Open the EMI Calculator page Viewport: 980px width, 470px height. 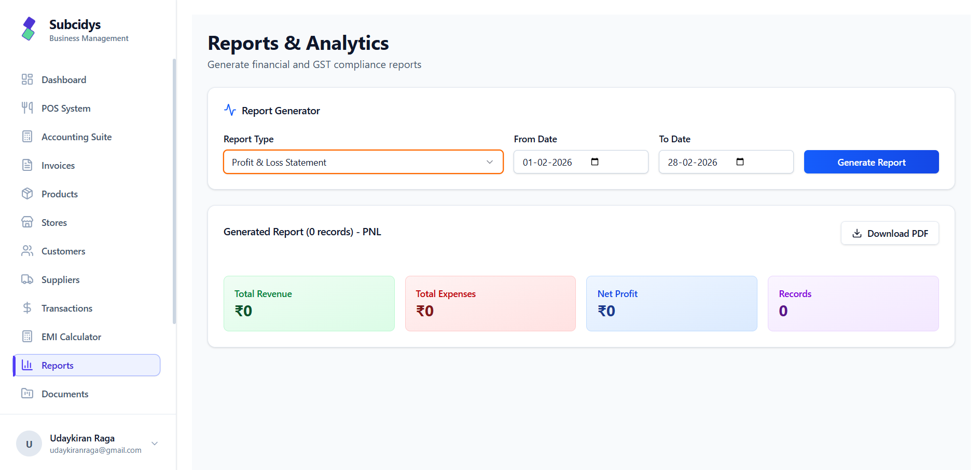[87, 337]
